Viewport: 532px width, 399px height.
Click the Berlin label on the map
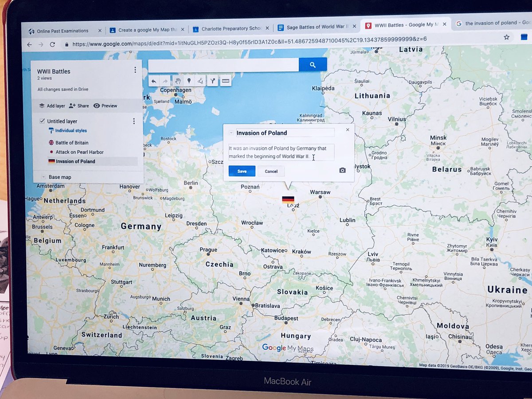[x=191, y=183]
